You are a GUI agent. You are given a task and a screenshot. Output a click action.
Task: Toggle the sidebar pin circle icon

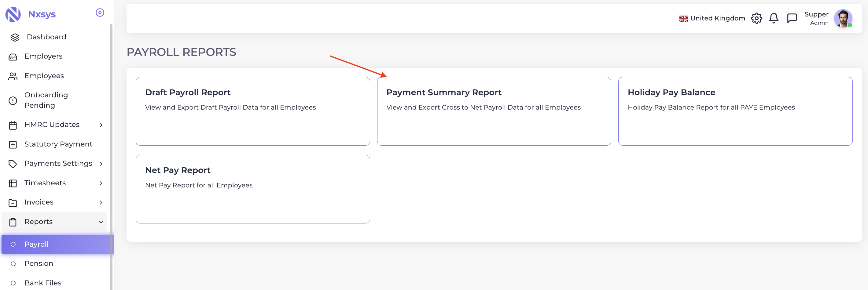(100, 13)
